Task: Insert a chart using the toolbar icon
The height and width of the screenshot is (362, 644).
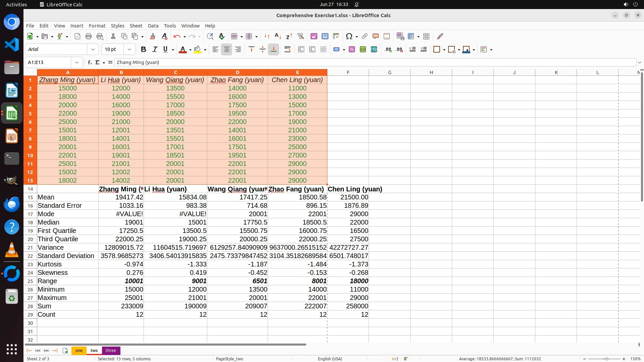Action: coord(325,36)
